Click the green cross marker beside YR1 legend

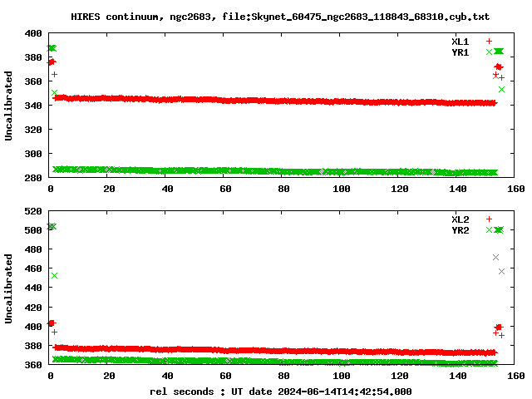(x=489, y=52)
